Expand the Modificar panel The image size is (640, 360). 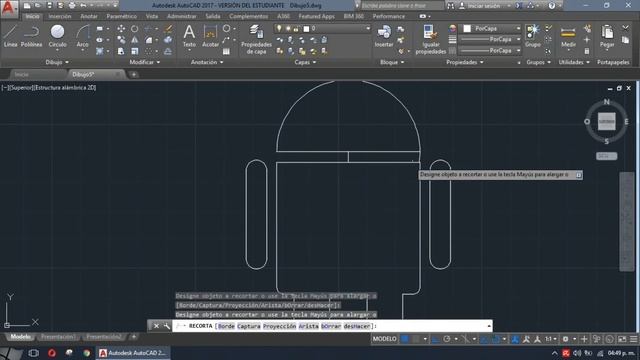[x=144, y=62]
